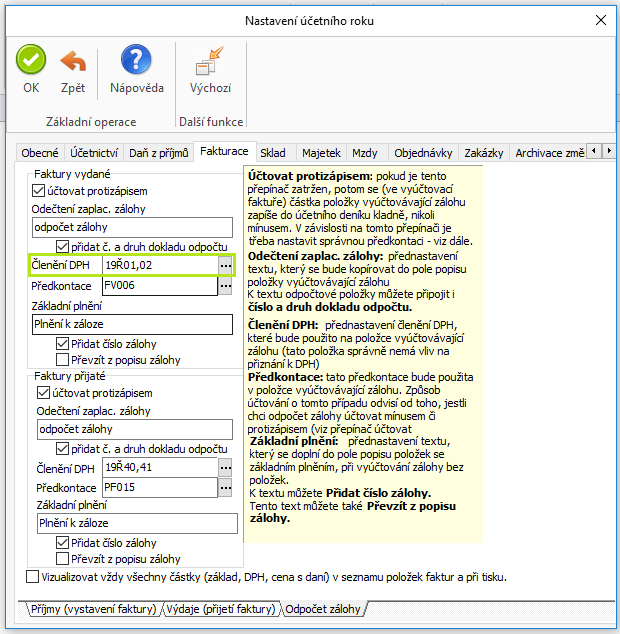Toggle účtovat protizápisem under Faktury vydané
Screen dimensions: 620x634
38,190
